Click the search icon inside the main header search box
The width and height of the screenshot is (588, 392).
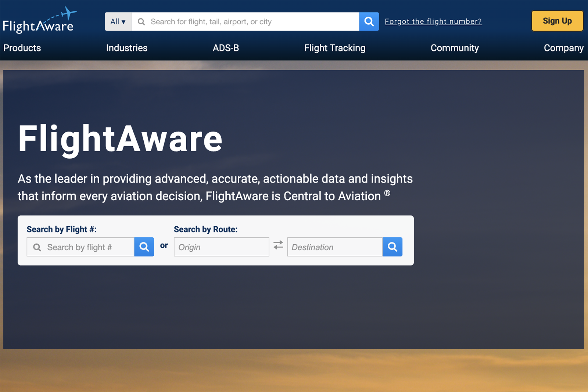point(141,22)
